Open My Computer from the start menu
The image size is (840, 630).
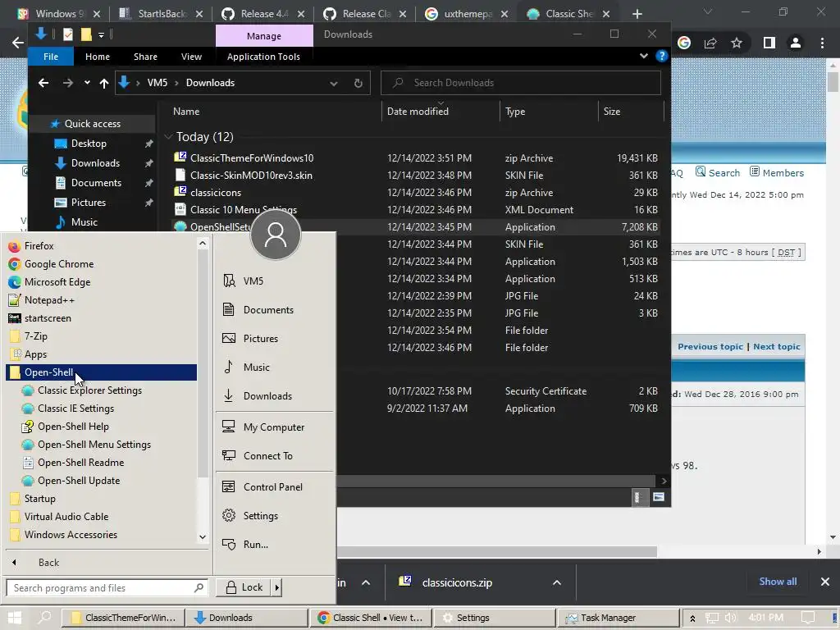coord(274,427)
